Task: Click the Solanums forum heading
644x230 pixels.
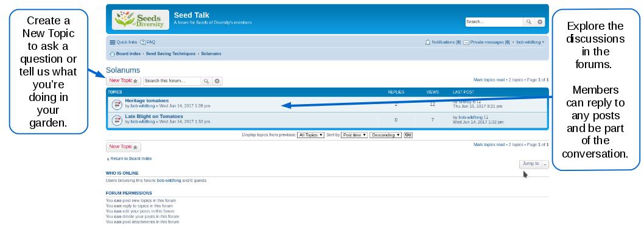Action: point(123,70)
